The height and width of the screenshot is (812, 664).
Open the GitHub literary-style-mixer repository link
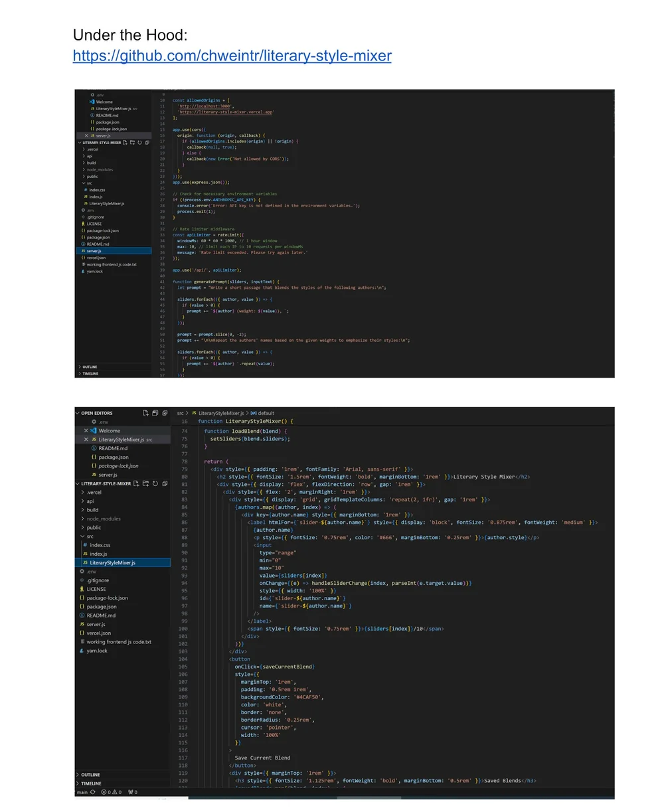click(232, 56)
